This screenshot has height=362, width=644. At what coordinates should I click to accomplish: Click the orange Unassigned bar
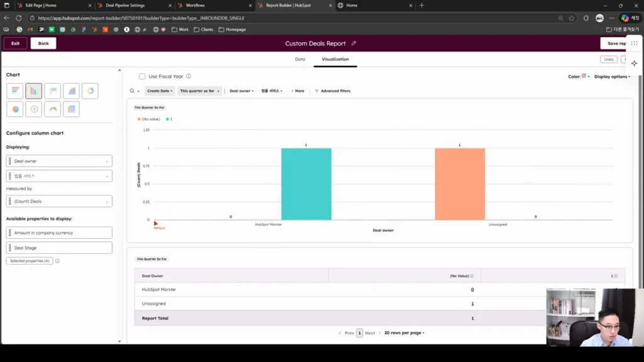click(x=460, y=184)
